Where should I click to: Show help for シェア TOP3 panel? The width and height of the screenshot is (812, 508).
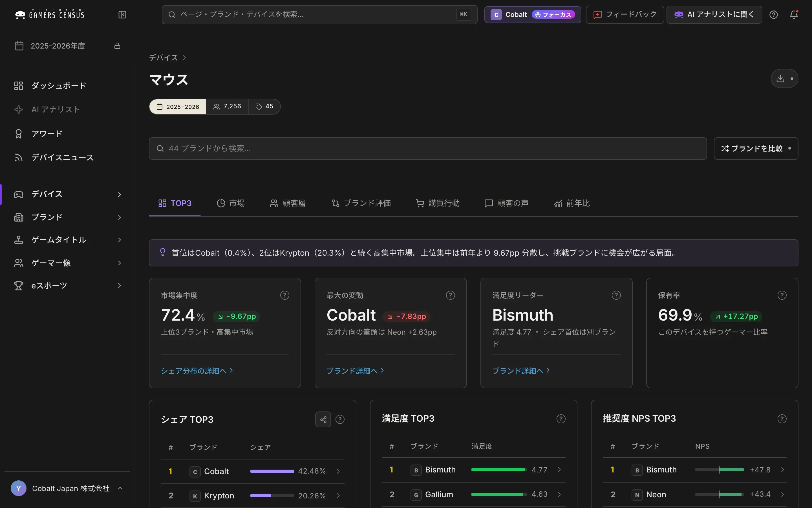(340, 419)
